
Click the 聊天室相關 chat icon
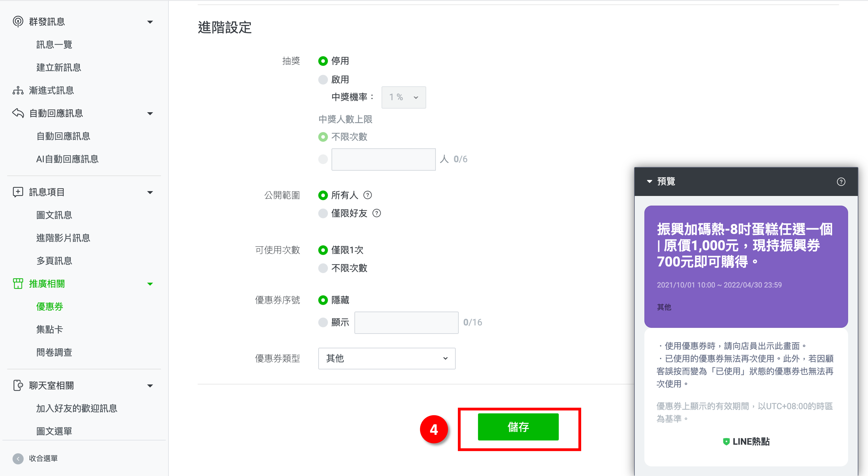pos(18,385)
